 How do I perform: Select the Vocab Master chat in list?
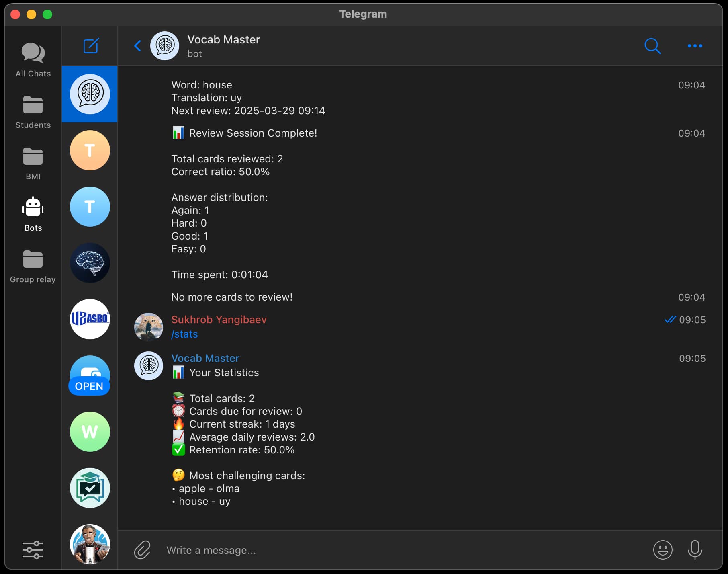click(x=90, y=94)
